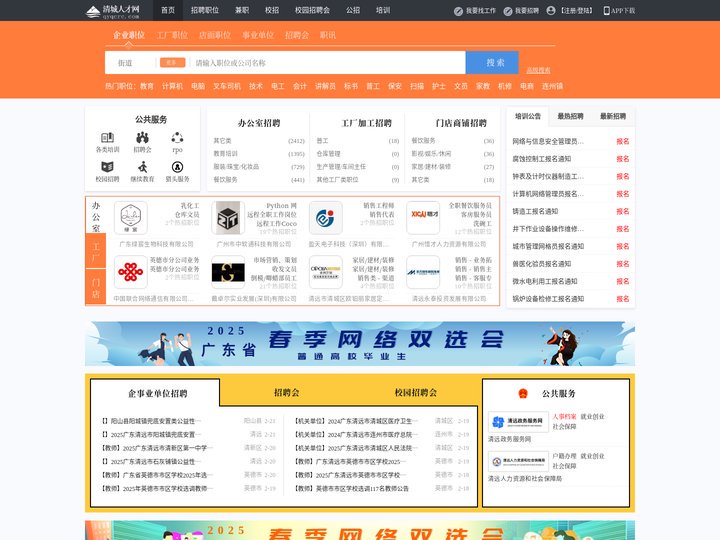This screenshot has height=540, width=720.
Task: Switch to 办公室 vertical tab in company panel
Action: 96,216
